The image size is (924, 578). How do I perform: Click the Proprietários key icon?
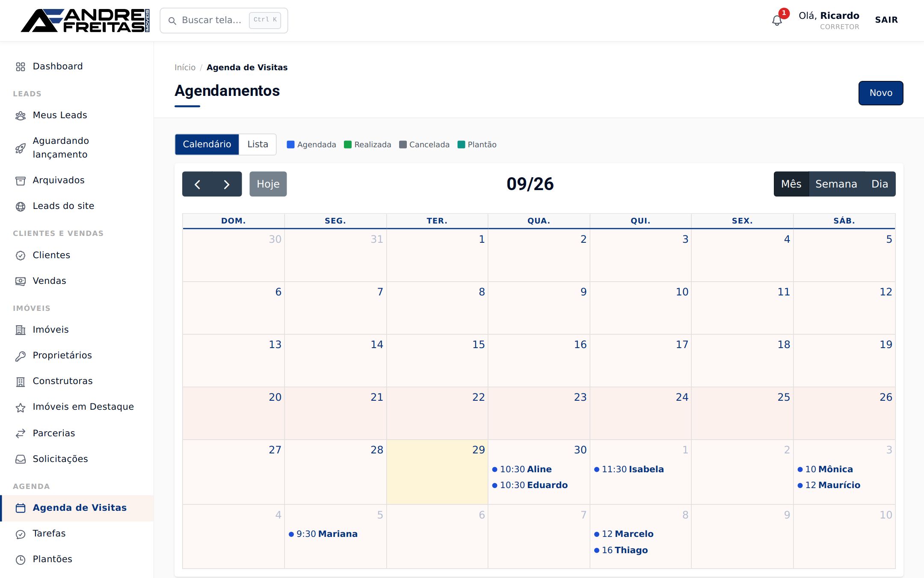21,356
